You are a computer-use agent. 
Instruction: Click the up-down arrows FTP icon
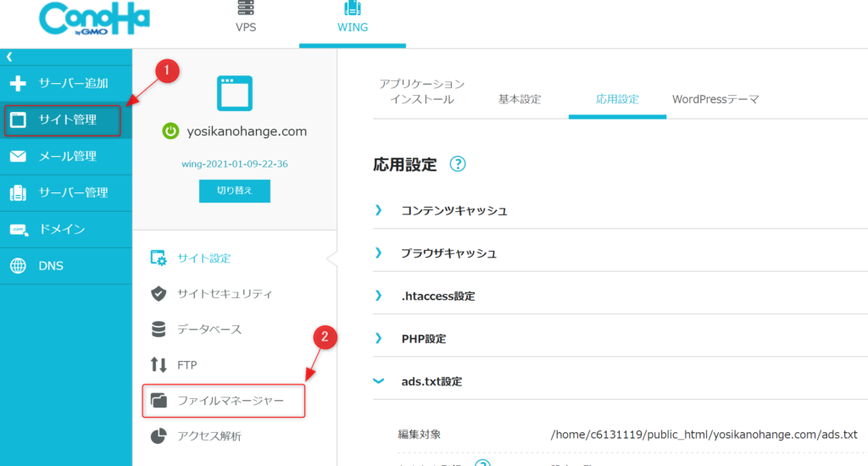point(159,364)
